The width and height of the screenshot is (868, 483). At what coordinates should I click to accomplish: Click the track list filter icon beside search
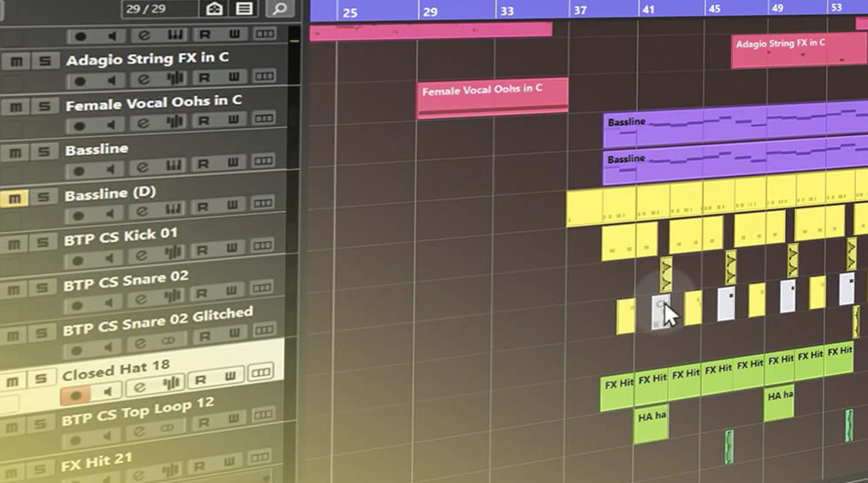pos(244,9)
